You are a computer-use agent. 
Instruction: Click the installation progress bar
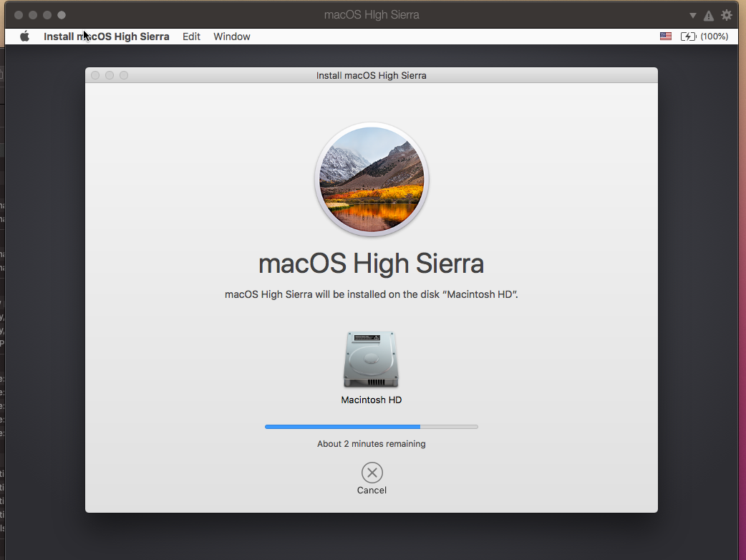click(x=371, y=427)
